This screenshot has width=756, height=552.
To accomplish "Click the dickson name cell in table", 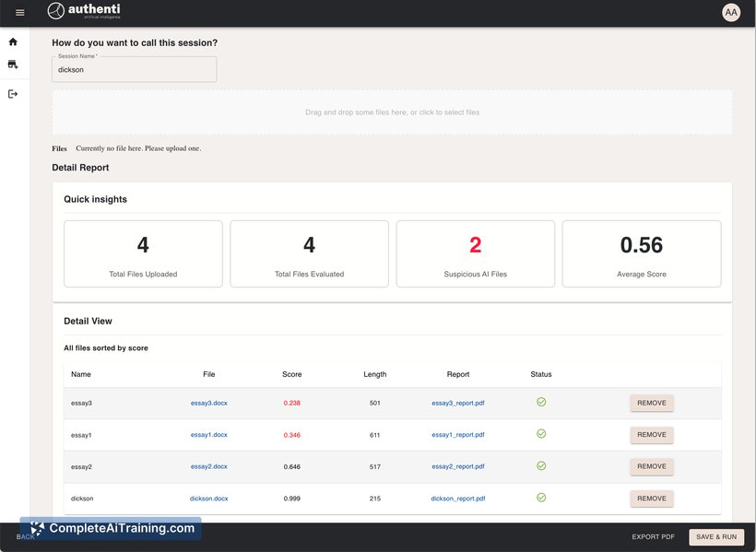I will [82, 499].
